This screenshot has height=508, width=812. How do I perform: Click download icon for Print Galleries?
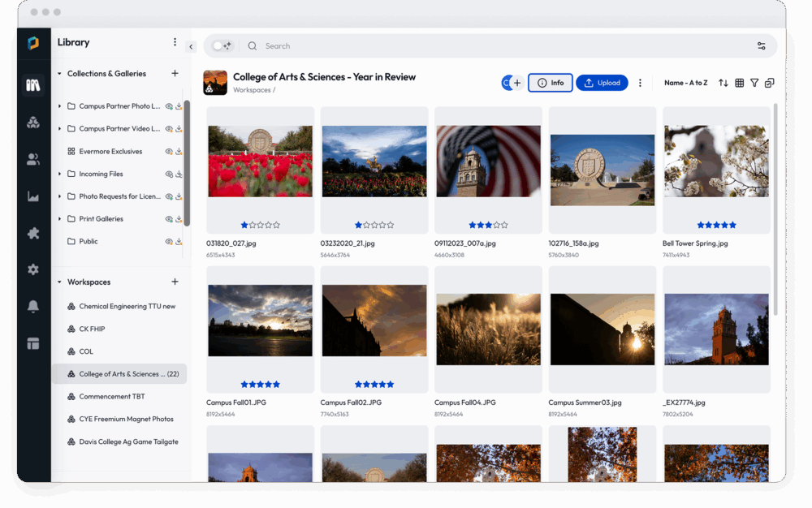point(179,219)
